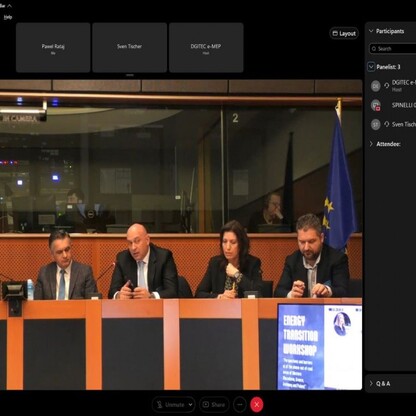
Task: Click the SPINELLI panelist name
Action: [x=404, y=105]
